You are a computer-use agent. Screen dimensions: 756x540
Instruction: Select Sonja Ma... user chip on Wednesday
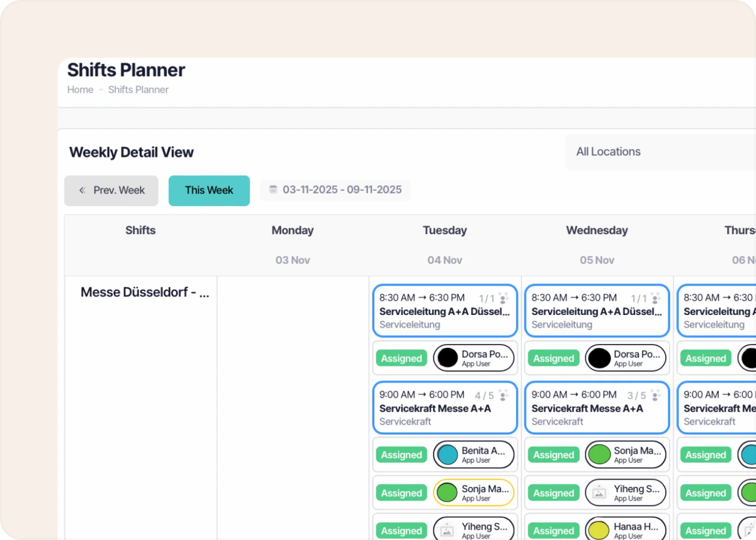626,454
